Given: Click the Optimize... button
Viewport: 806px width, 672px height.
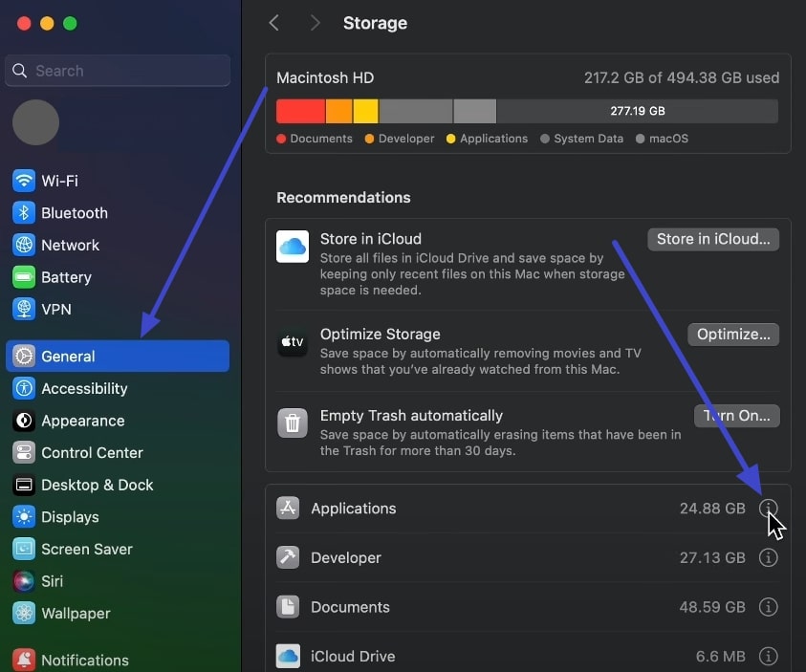Looking at the screenshot, I should coord(733,335).
